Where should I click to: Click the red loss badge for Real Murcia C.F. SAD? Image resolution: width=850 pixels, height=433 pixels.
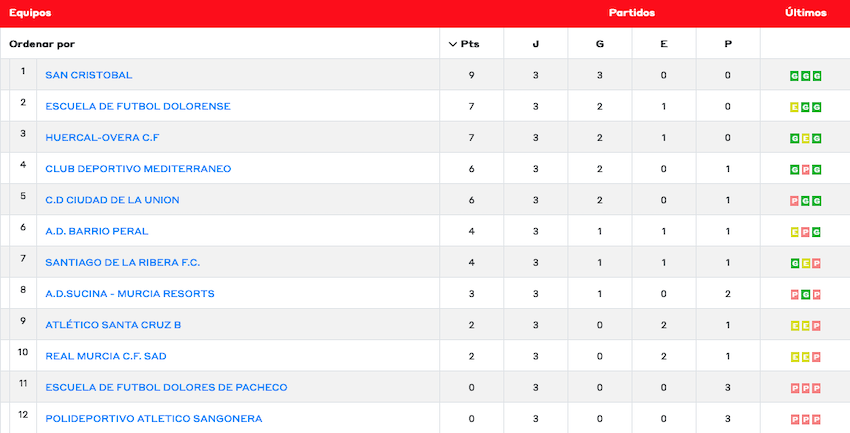pos(816,357)
